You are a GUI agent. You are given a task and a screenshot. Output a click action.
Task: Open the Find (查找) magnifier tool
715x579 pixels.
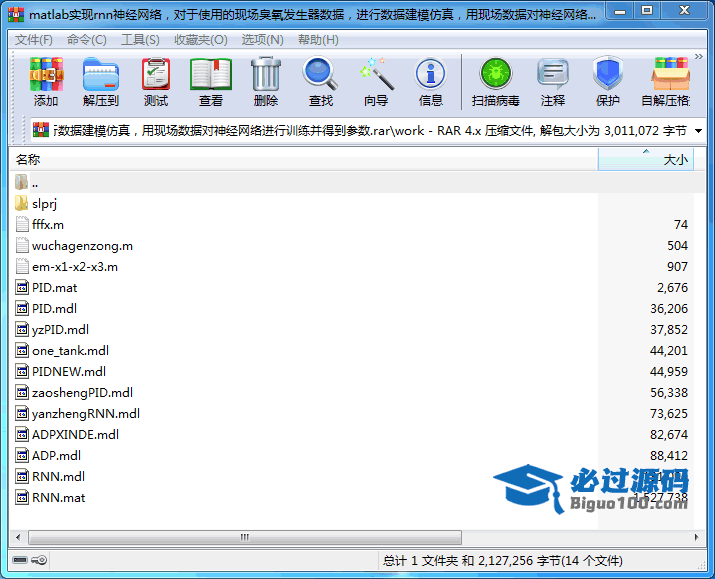(321, 82)
